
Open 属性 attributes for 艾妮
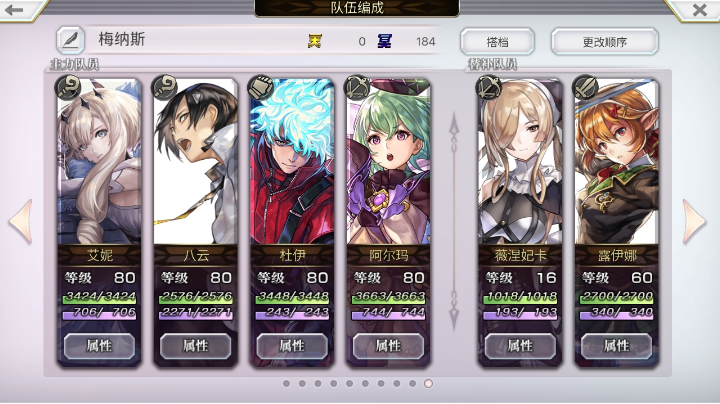(x=99, y=346)
